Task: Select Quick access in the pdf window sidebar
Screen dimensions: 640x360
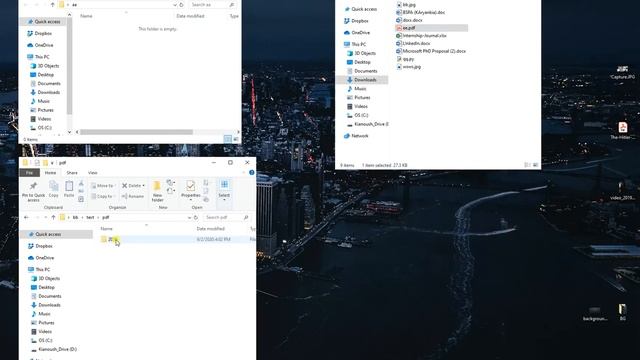Action: point(56,234)
